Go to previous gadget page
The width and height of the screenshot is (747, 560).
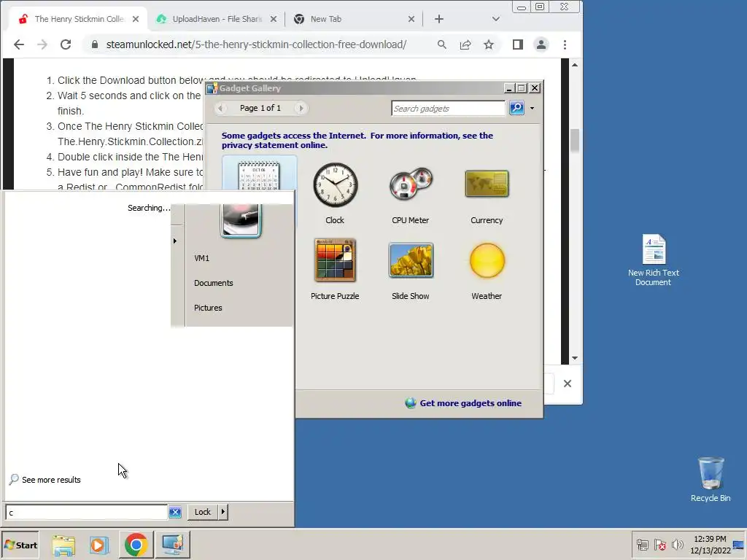coord(220,108)
